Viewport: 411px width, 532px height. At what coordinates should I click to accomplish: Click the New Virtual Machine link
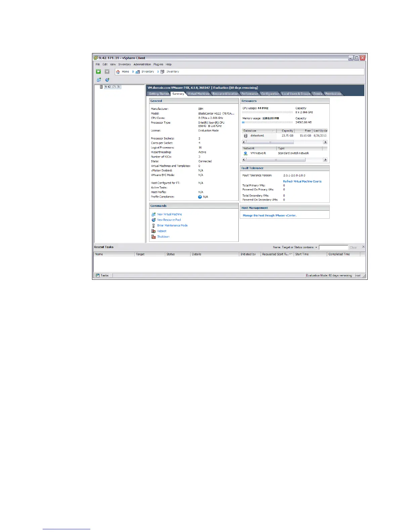point(170,214)
